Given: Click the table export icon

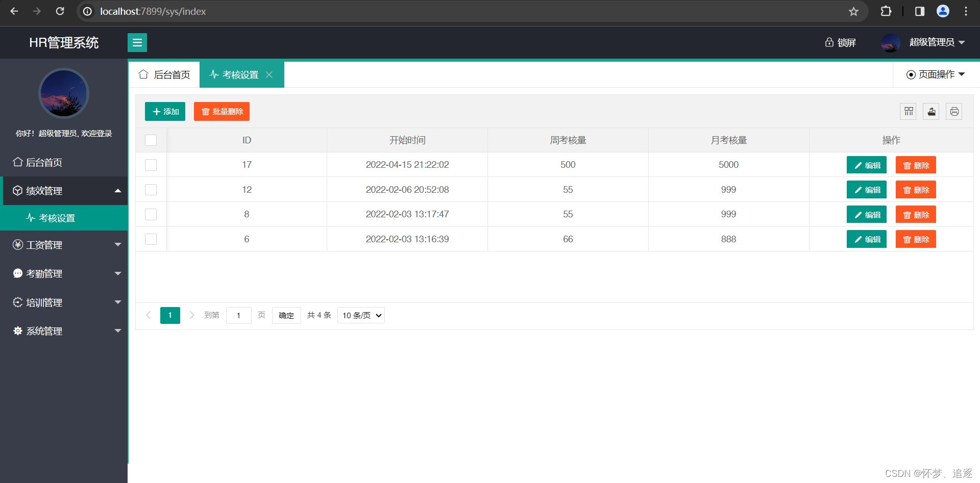Looking at the screenshot, I should pos(932,111).
